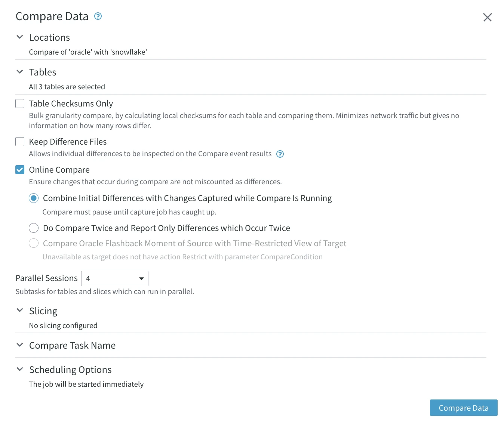Viewport: 504px width, 426px height.
Task: Choose Do Compare Twice radio option
Action: coord(34,228)
